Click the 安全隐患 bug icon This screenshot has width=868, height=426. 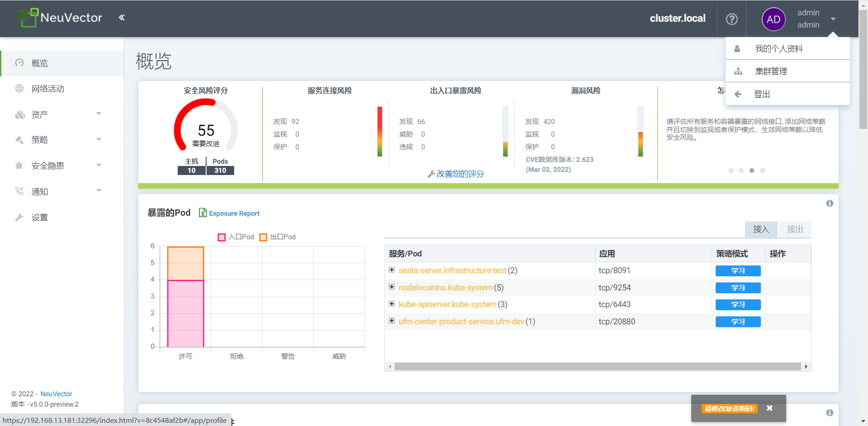click(x=19, y=166)
